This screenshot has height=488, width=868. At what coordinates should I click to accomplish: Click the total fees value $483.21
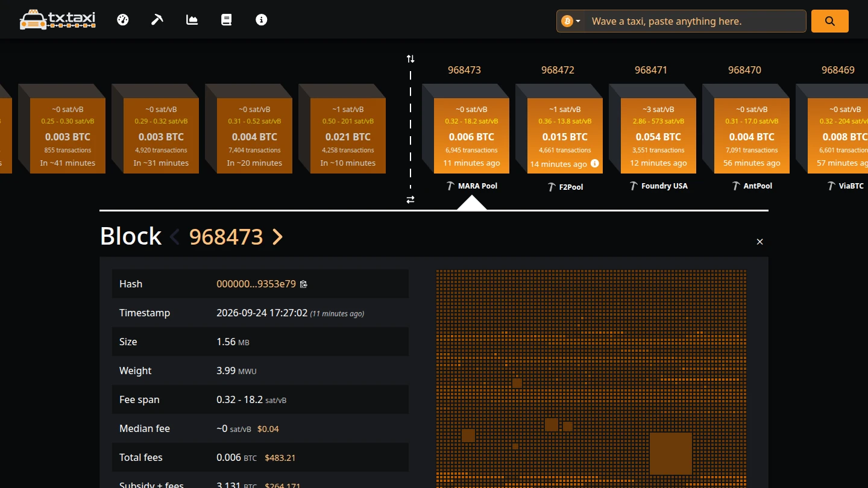[280, 458]
